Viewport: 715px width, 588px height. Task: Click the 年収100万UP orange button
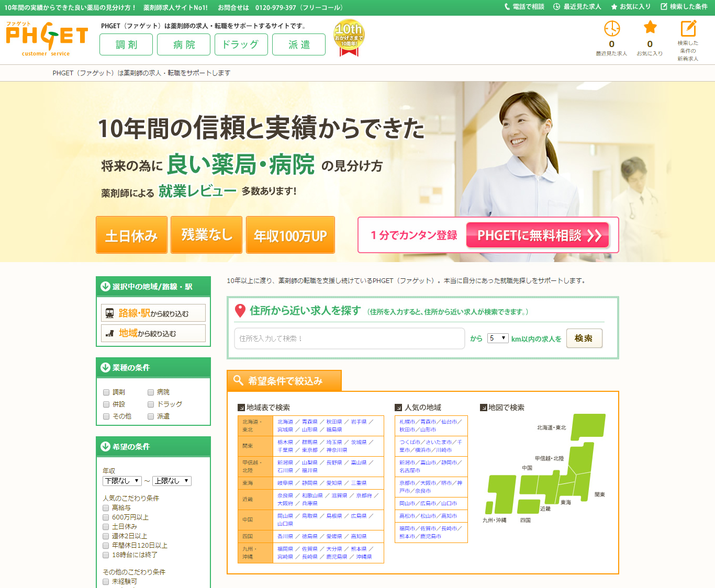(x=291, y=235)
